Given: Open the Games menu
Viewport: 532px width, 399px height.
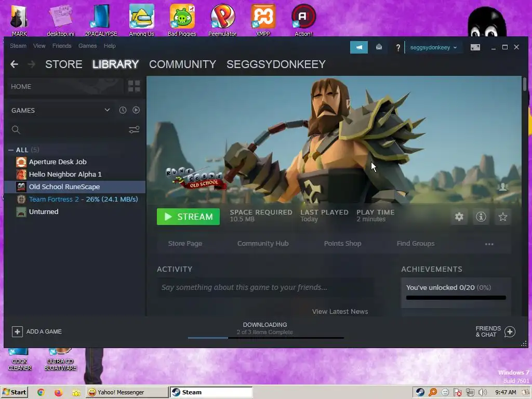Looking at the screenshot, I should 87,46.
